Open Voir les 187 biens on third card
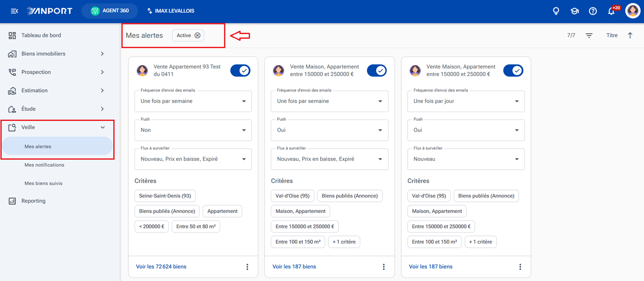 point(431,267)
